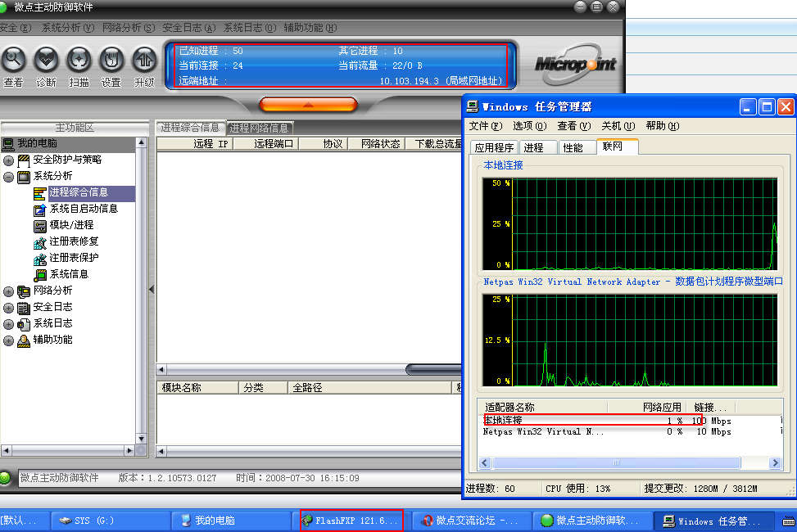The width and height of the screenshot is (797, 532).
Task: Click the 扫描 toolbar icon
Action: coord(79,60)
